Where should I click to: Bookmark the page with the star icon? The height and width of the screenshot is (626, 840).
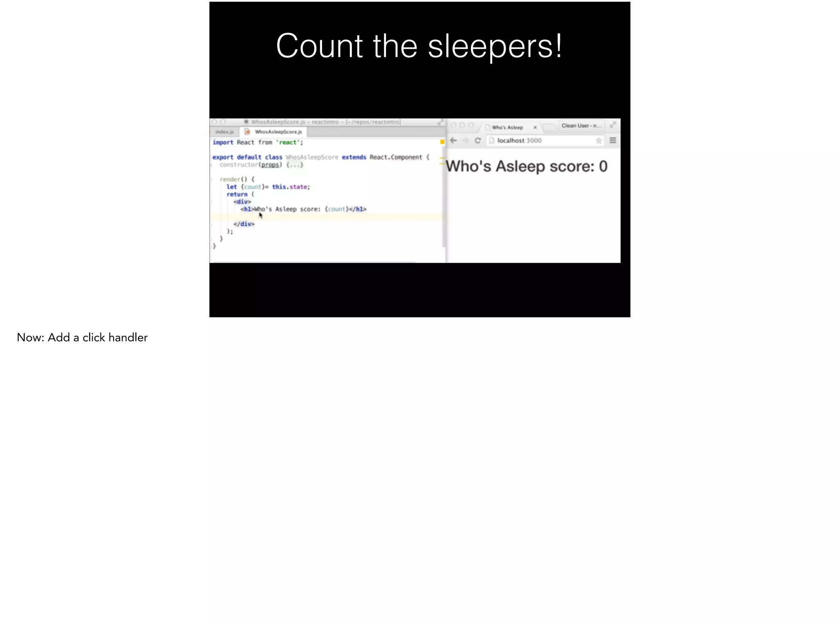(598, 141)
